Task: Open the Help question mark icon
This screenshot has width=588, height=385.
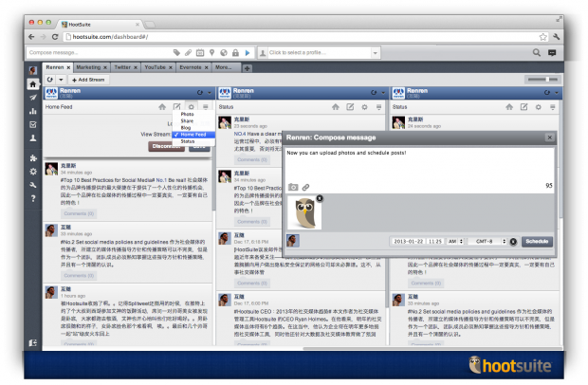Action: coord(33,198)
